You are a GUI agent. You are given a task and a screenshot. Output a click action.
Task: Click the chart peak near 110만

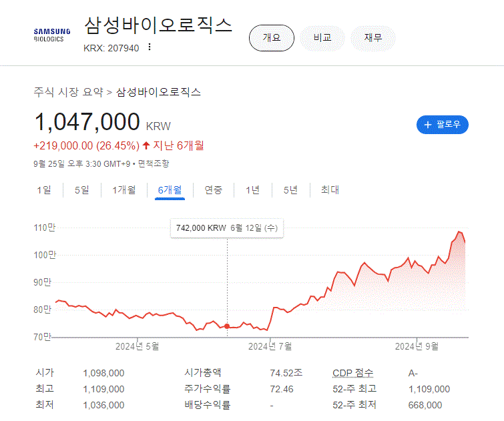[459, 232]
